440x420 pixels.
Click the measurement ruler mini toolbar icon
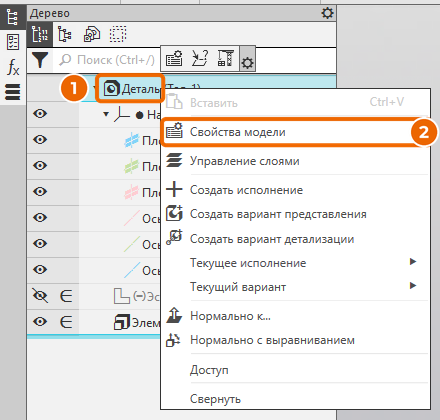pyautogui.click(x=226, y=58)
